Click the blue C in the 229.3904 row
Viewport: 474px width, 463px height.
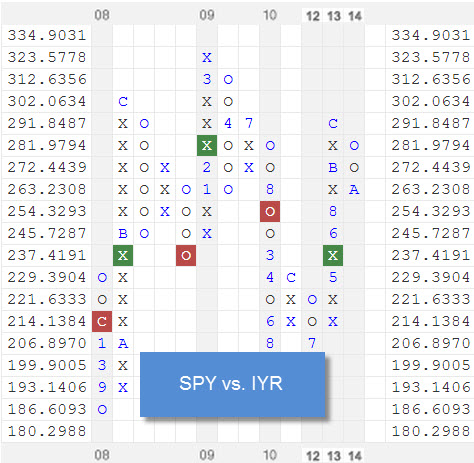pos(291,277)
